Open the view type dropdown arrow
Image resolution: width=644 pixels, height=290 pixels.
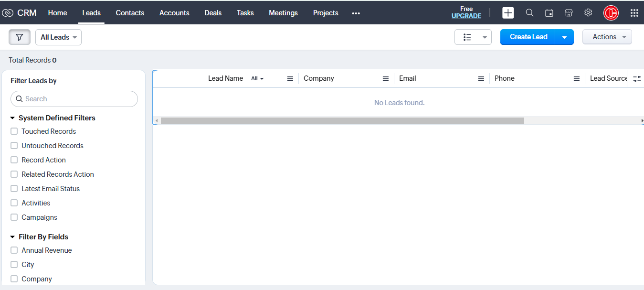click(485, 37)
